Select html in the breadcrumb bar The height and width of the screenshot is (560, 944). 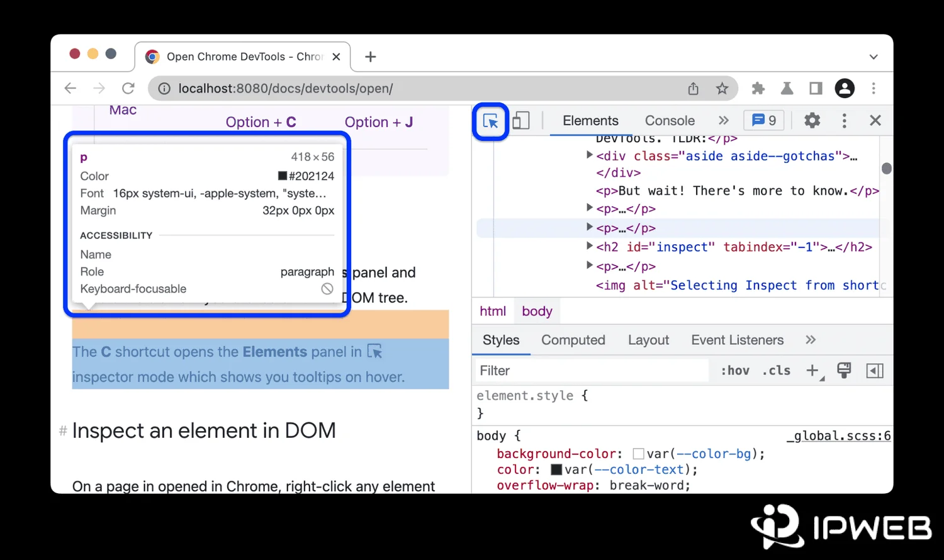click(x=493, y=311)
